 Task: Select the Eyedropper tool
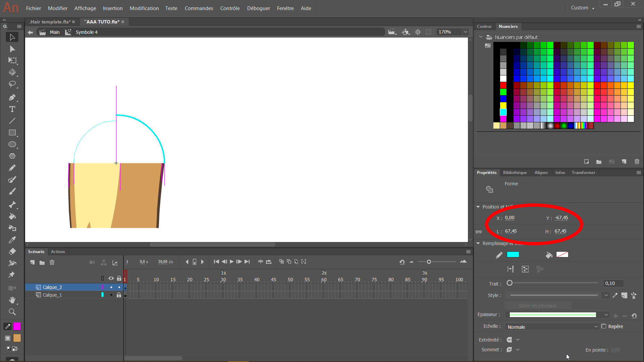tap(12, 240)
